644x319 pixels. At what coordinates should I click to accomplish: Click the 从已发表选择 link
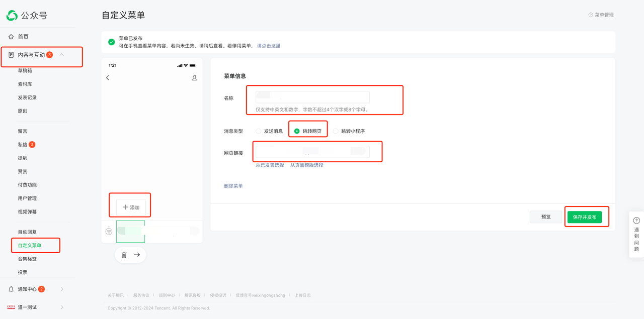pos(270,165)
